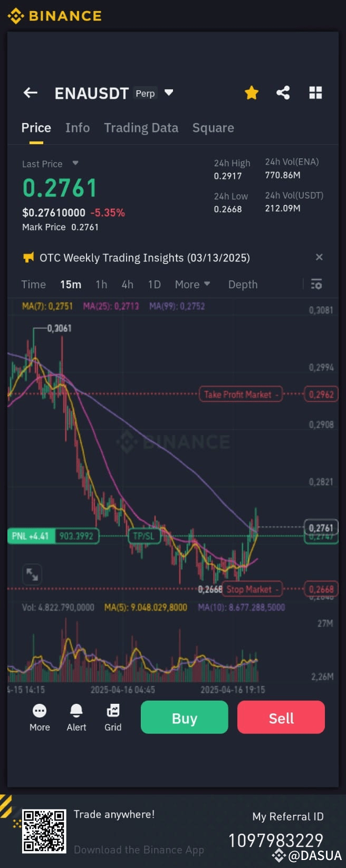
Task: Open chart indicator settings icon
Action: 316,284
